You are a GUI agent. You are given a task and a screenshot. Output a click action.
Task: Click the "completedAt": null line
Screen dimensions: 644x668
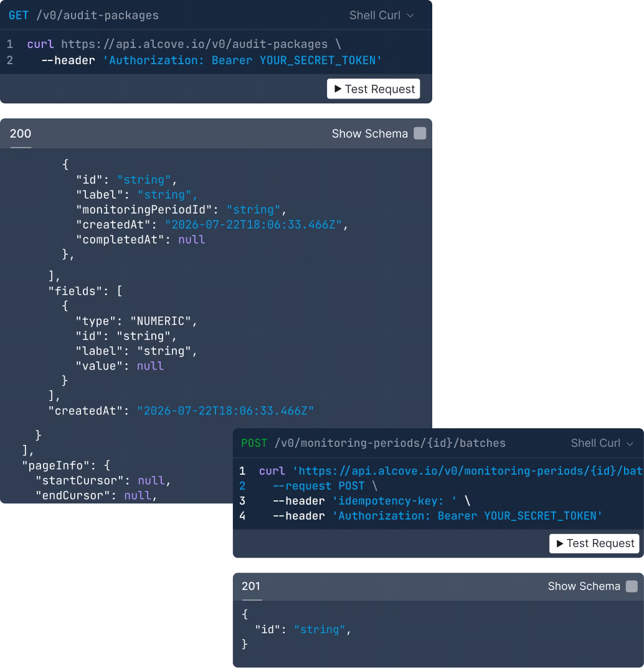point(141,239)
